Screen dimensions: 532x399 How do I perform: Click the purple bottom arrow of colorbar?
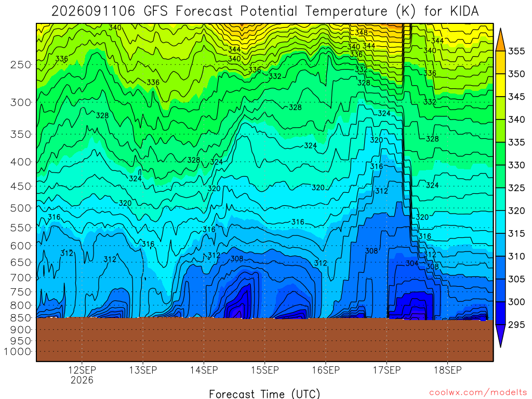[500, 336]
